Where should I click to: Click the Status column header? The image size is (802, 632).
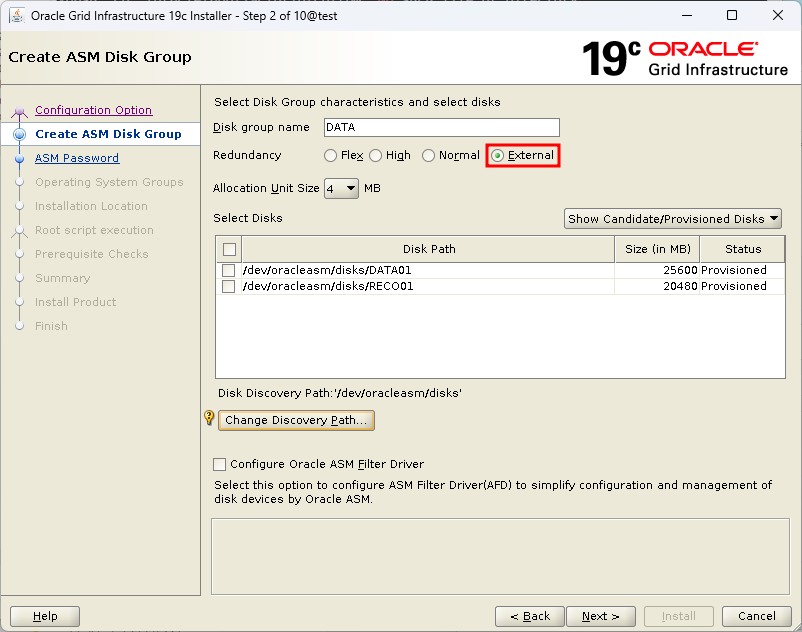click(743, 250)
